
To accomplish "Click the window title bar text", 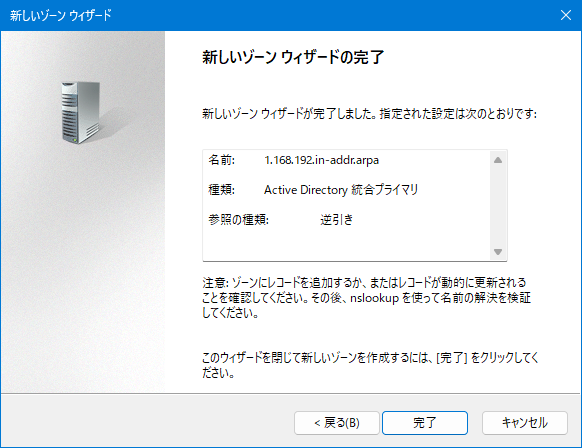I will 61,15.
